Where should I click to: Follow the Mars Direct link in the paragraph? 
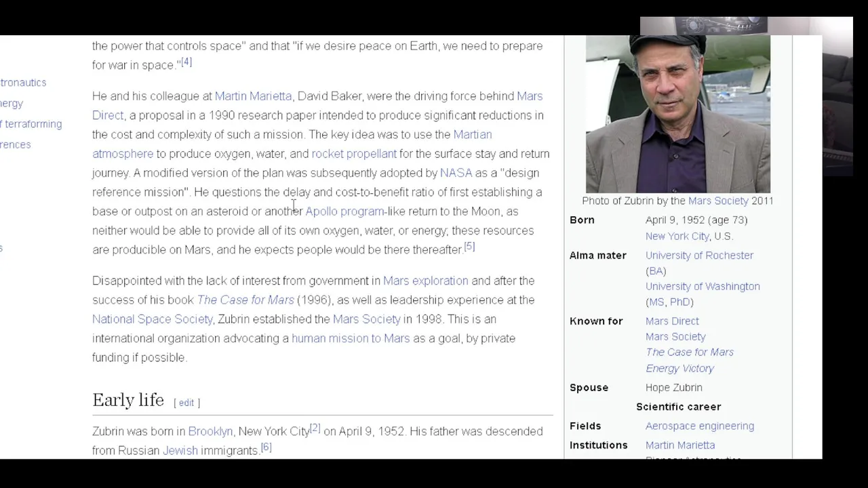click(530, 96)
